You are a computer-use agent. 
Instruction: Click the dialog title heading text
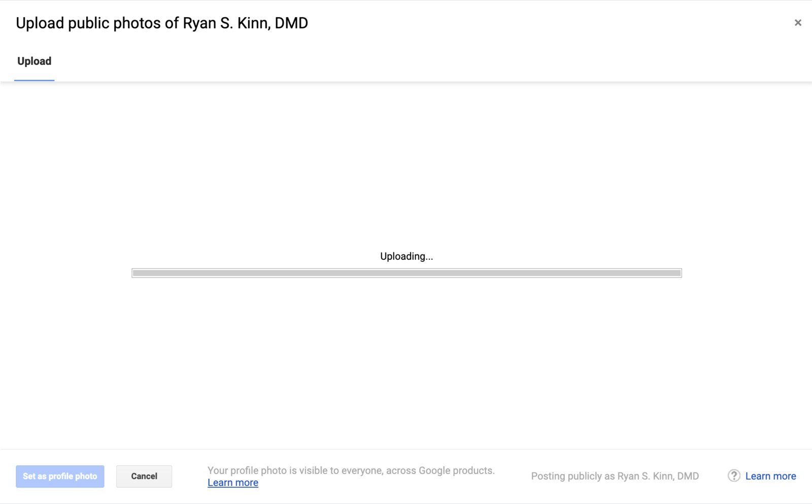pos(162,23)
